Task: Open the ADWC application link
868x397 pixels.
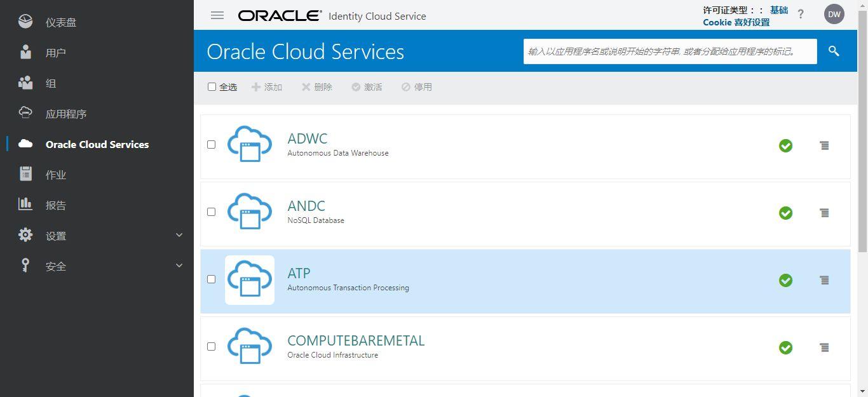Action: tap(308, 138)
